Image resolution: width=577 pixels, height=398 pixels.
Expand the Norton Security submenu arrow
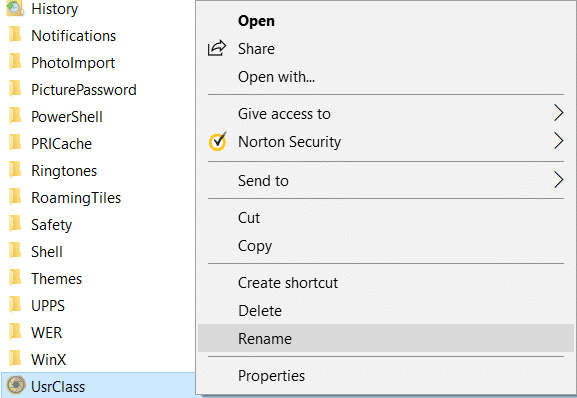click(x=558, y=141)
